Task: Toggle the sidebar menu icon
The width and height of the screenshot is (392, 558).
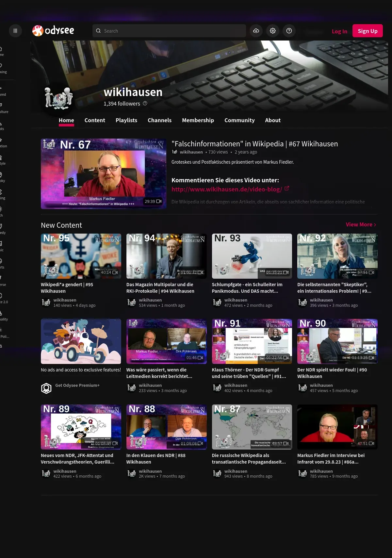Action: (x=15, y=31)
